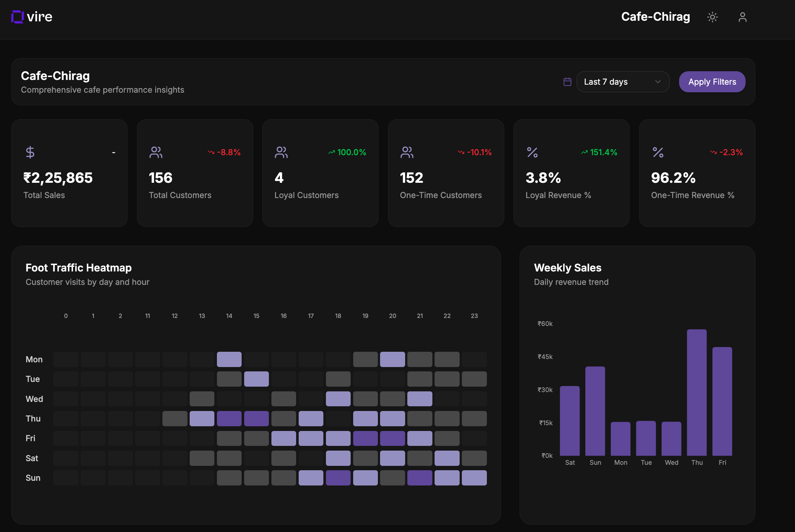Click the people icon on Loyal Customers card
This screenshot has height=532, width=795.
click(281, 152)
